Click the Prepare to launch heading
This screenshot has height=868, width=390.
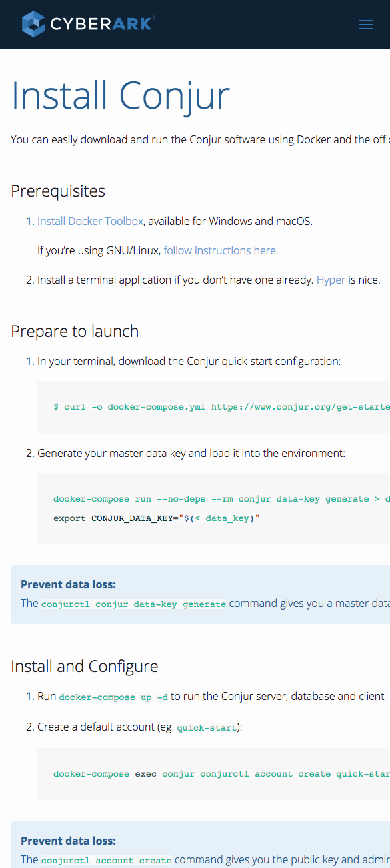(74, 331)
